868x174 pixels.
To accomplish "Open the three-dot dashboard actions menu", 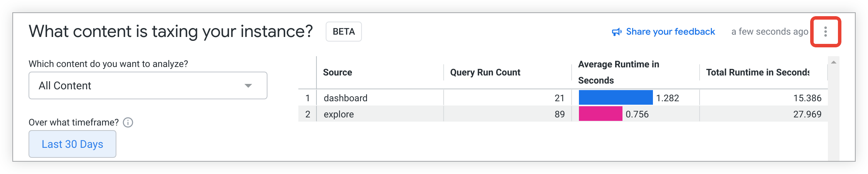I will (825, 32).
